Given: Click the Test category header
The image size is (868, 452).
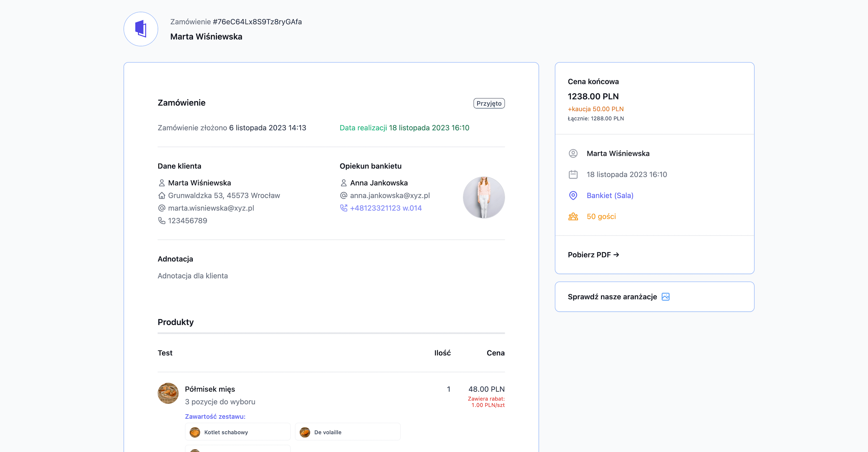Looking at the screenshot, I should coord(165,353).
